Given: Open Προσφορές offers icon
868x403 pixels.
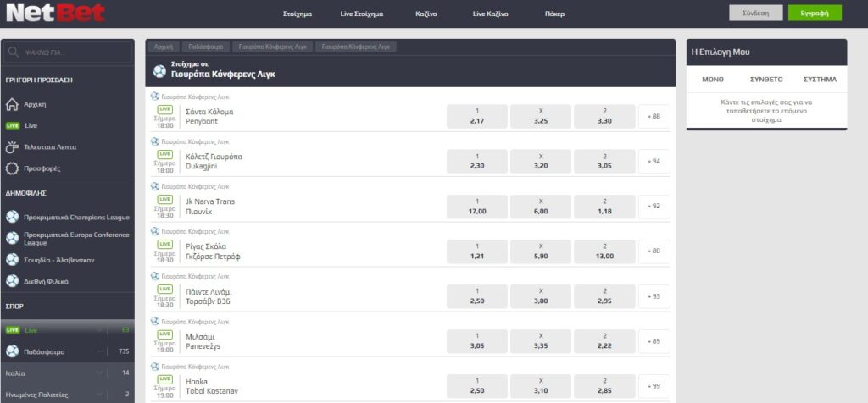Looking at the screenshot, I should point(12,168).
